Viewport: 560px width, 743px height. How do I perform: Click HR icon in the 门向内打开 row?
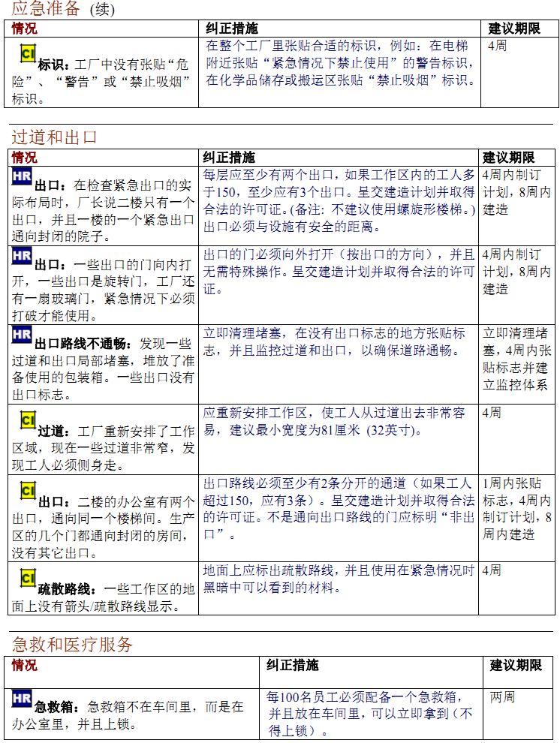coord(22,256)
